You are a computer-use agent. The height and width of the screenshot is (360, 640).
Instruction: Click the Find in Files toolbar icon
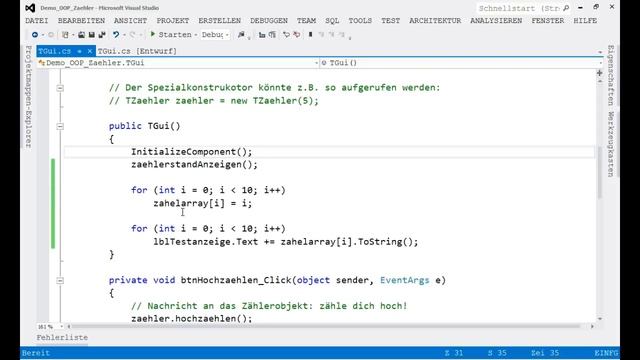[x=241, y=35]
